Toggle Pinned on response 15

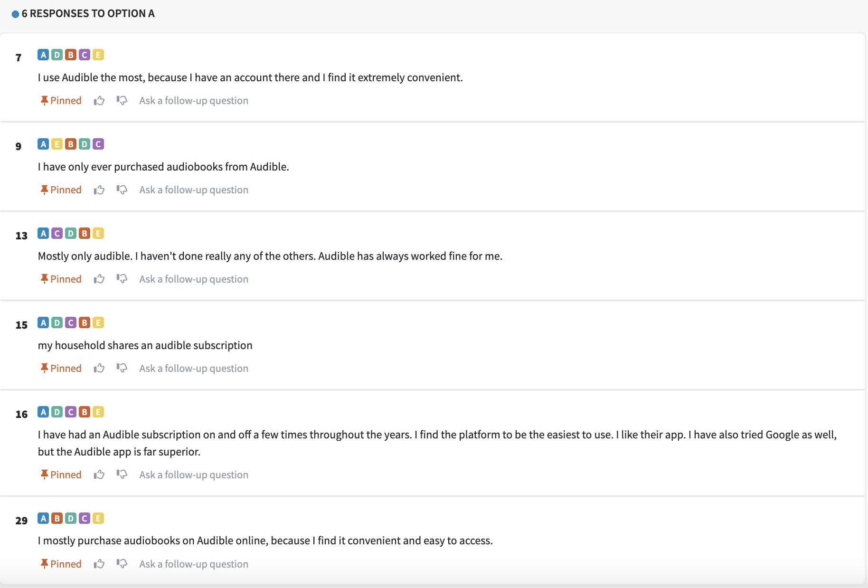coord(61,369)
